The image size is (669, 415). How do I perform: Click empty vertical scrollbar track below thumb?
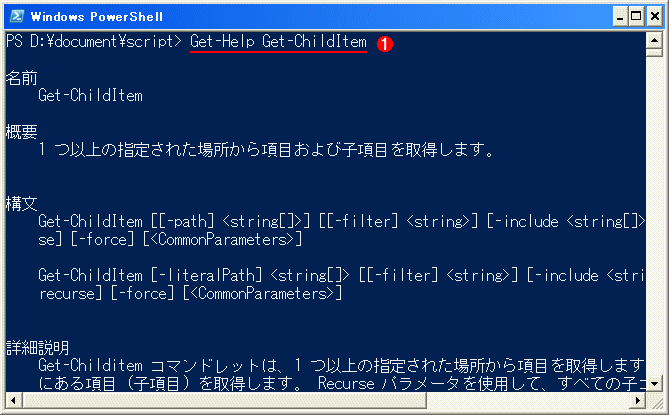click(654, 216)
